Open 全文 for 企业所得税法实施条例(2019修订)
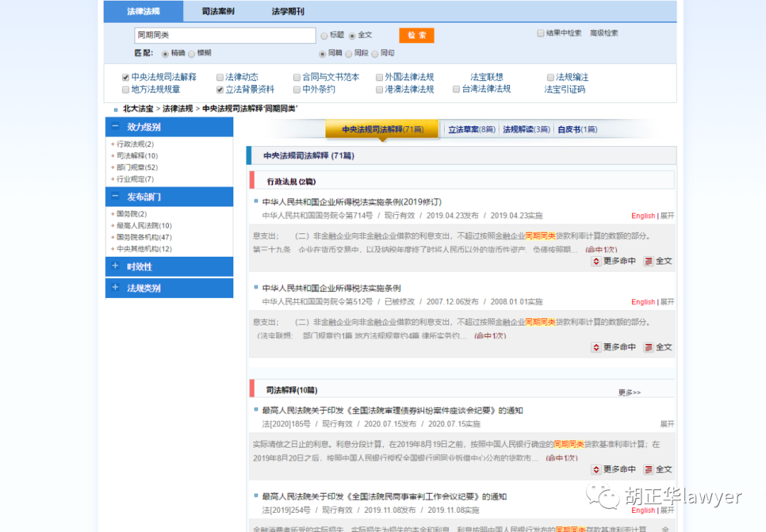 click(x=658, y=261)
